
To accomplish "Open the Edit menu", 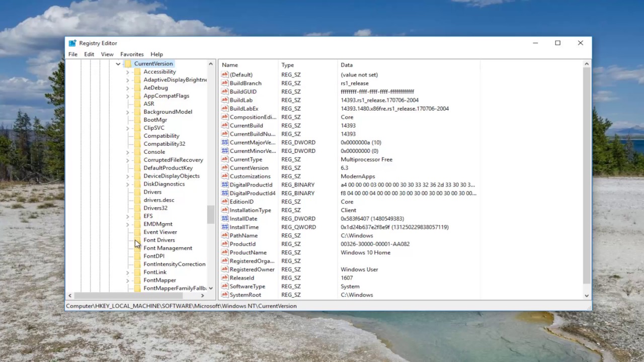I will [89, 54].
